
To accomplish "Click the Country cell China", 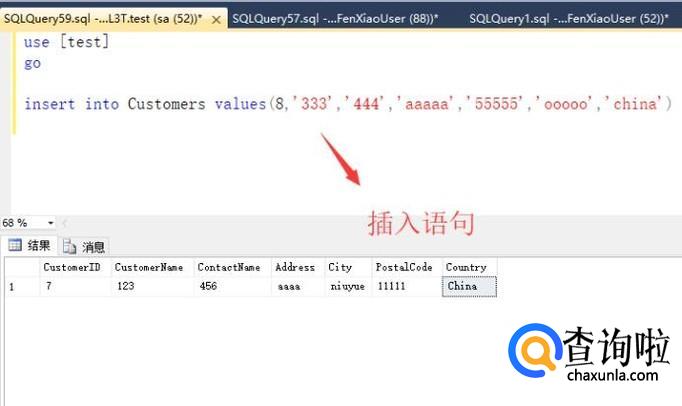I will pyautogui.click(x=469, y=286).
